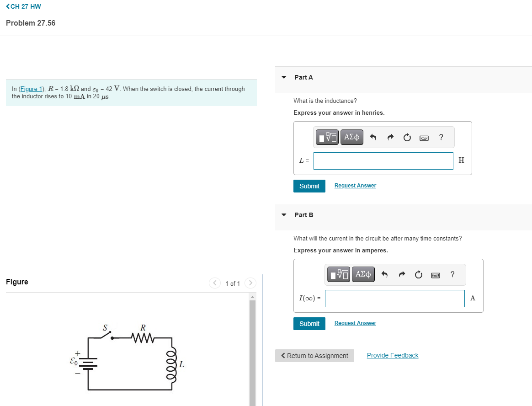Open the Greek symbols ΑΣφ palette in Part A
Image resolution: width=532 pixels, height=406 pixels.
coord(351,137)
